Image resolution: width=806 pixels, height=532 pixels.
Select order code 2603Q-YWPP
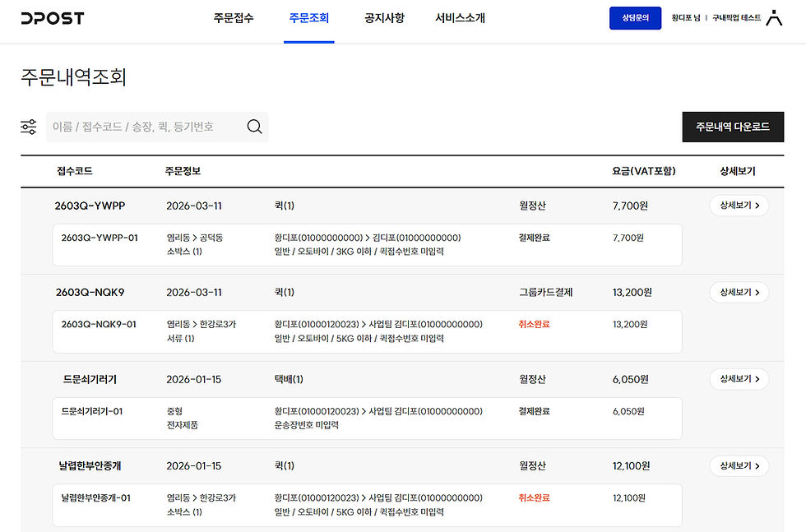click(90, 206)
